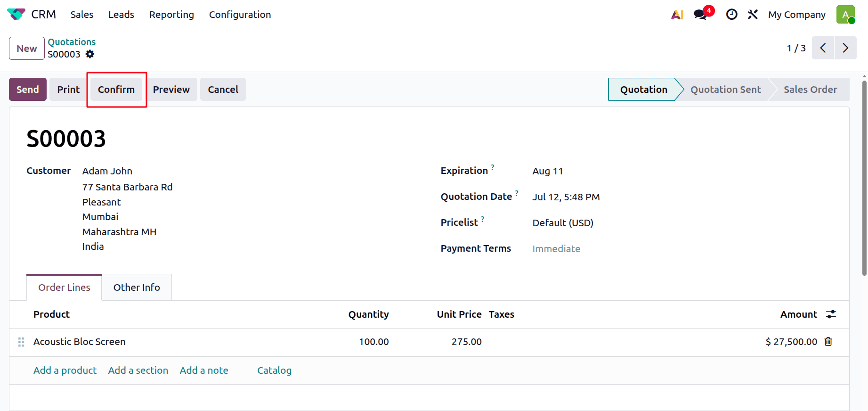Open the Configuration menu
Screen dimensions: 868x411
(240, 15)
